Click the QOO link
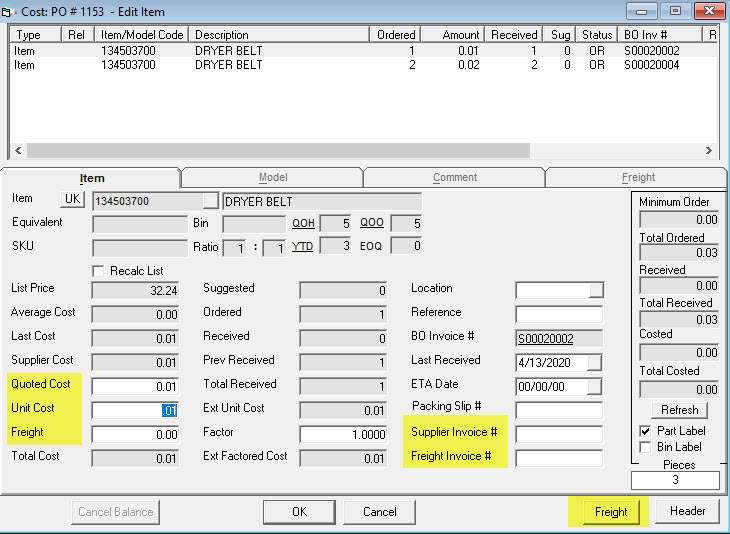 (372, 223)
